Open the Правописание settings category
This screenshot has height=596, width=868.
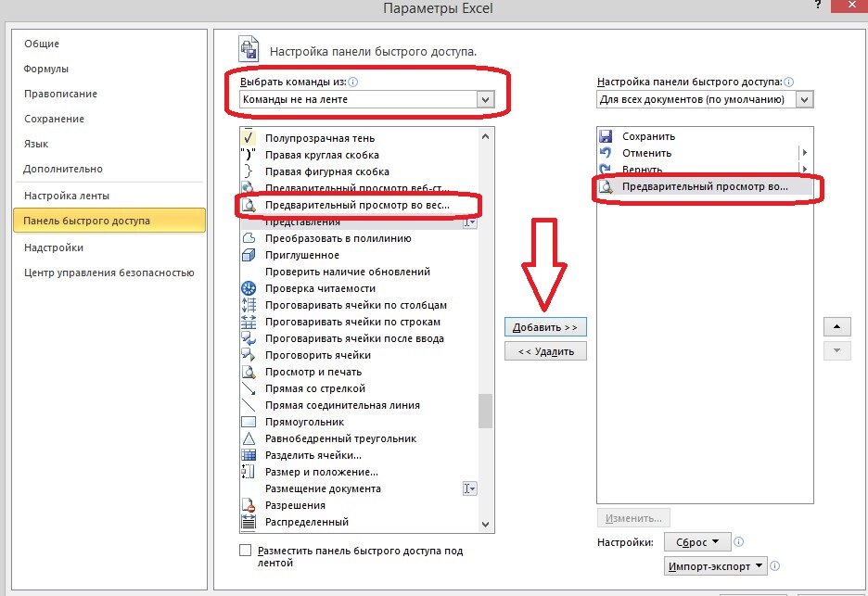pos(60,94)
